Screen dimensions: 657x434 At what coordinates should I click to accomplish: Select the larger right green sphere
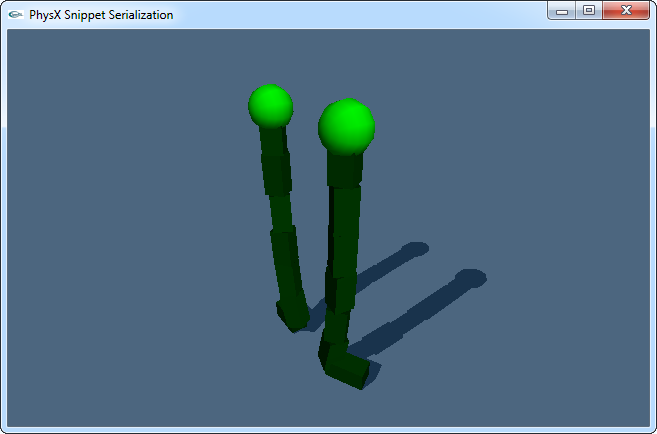[346, 127]
